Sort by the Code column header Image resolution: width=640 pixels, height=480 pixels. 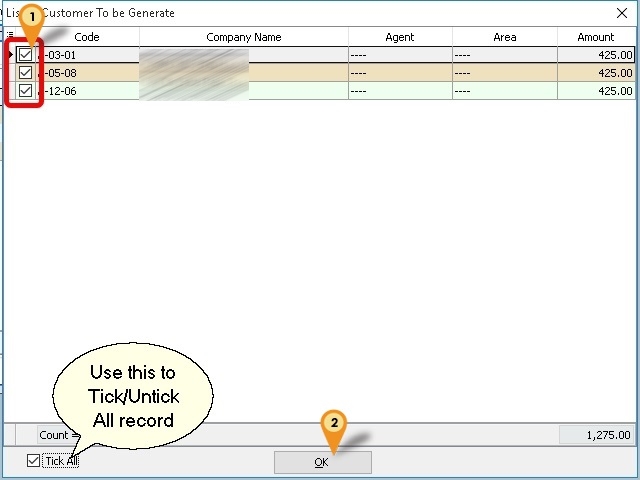pos(87,37)
